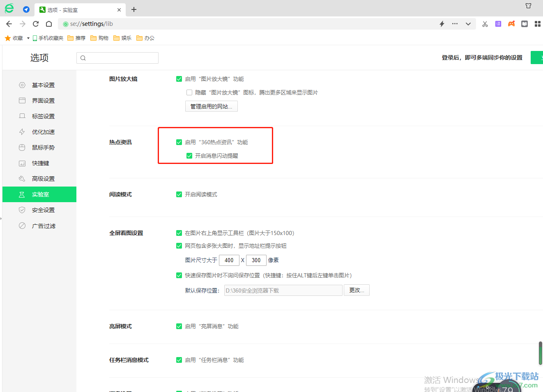Go back with the left arrow
The height and width of the screenshot is (392, 543).
pyautogui.click(x=9, y=24)
